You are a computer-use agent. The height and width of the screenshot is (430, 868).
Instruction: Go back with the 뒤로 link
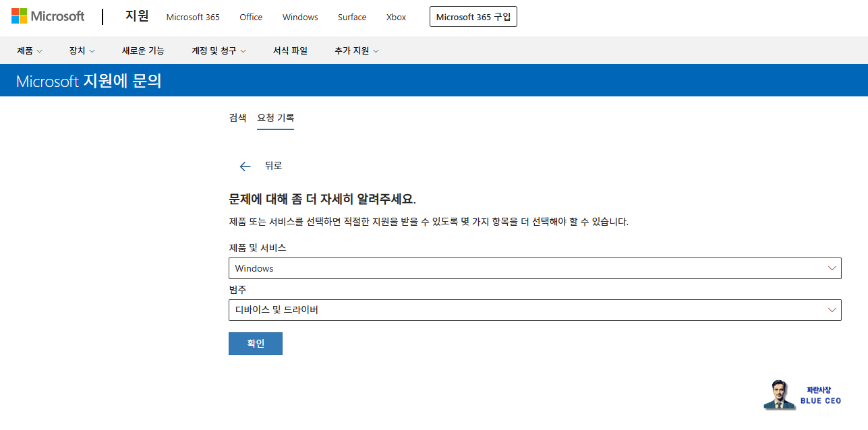[273, 166]
